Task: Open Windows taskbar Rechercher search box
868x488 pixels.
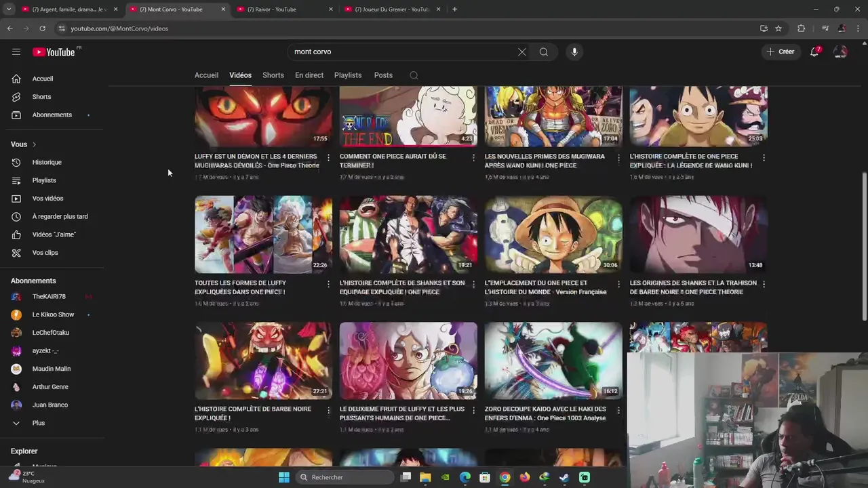Action: point(346,477)
